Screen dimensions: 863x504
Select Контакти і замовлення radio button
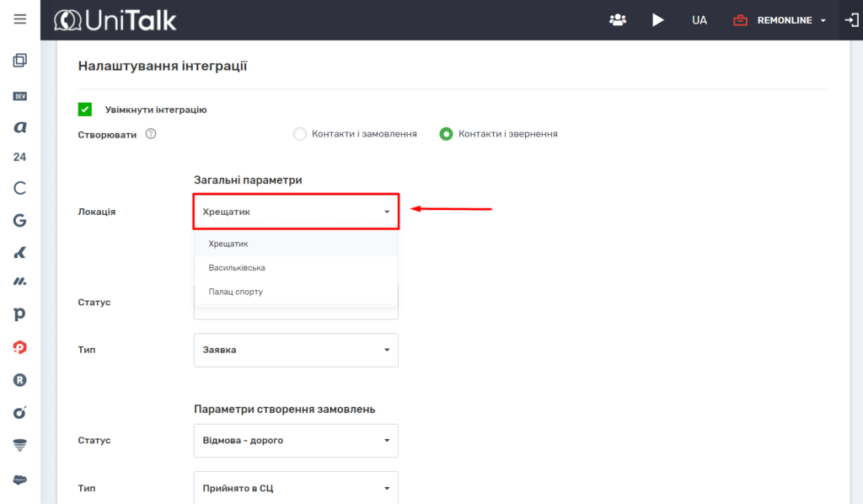(x=300, y=133)
